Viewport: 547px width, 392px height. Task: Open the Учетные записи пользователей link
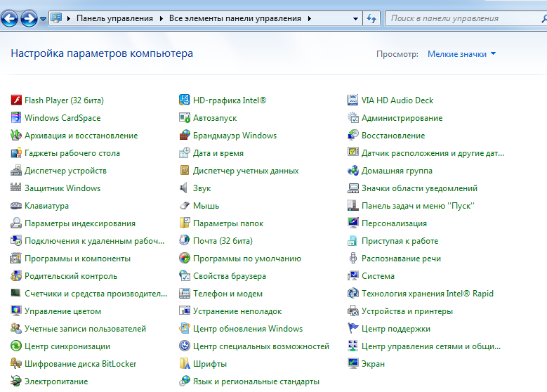(85, 329)
